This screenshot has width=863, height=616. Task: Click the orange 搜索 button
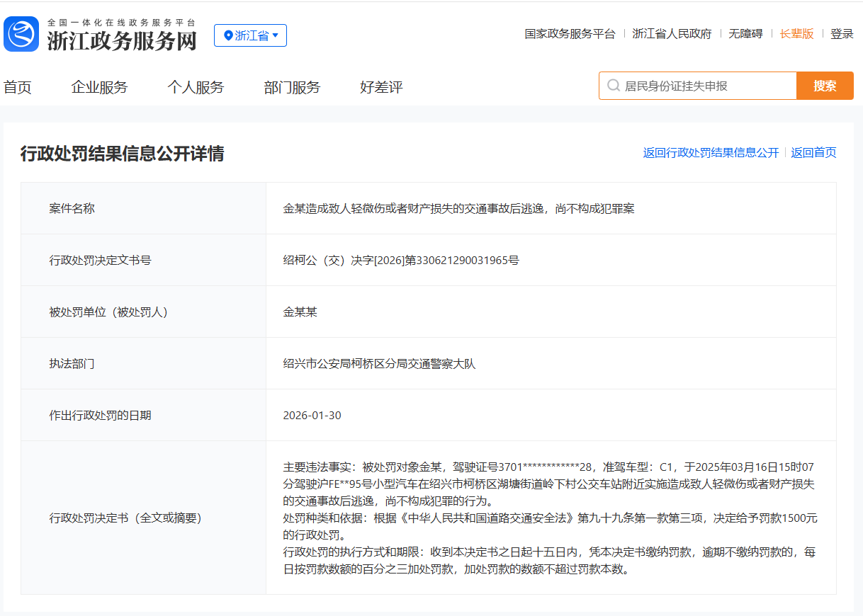pos(824,85)
